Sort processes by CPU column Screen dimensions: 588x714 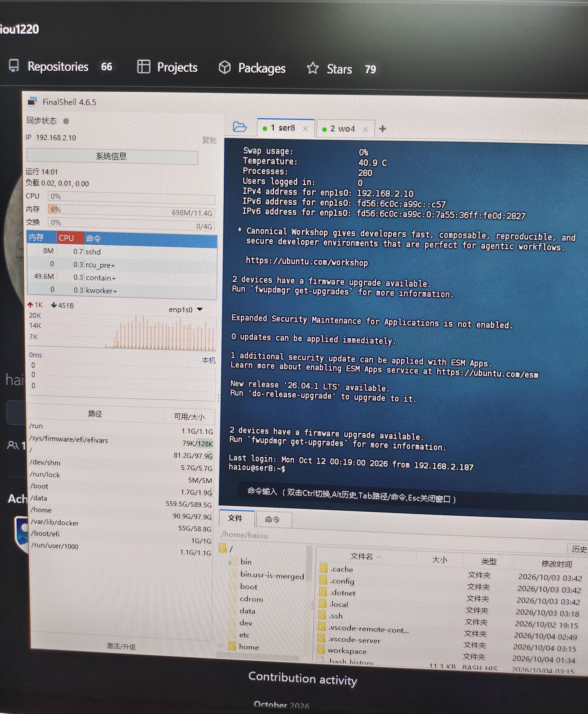(70, 238)
